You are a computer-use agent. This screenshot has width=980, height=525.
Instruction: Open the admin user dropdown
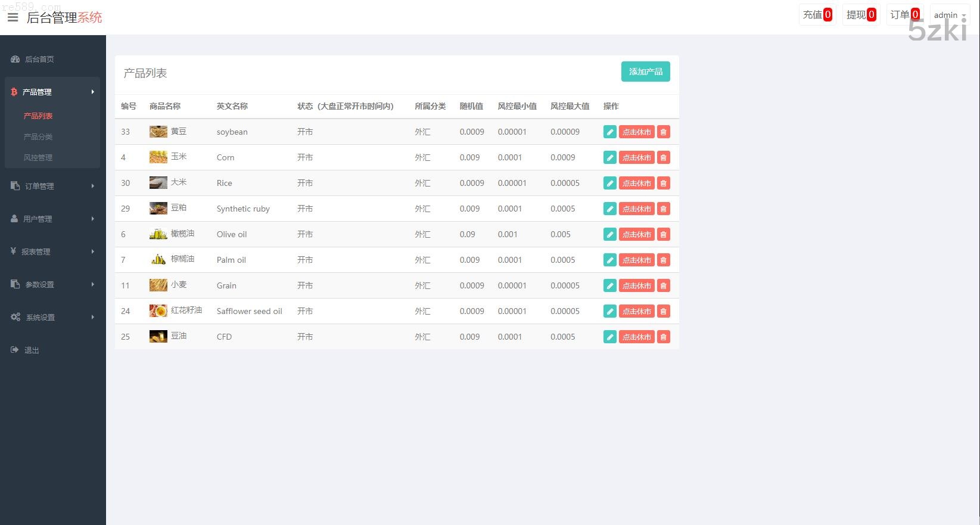coord(949,15)
